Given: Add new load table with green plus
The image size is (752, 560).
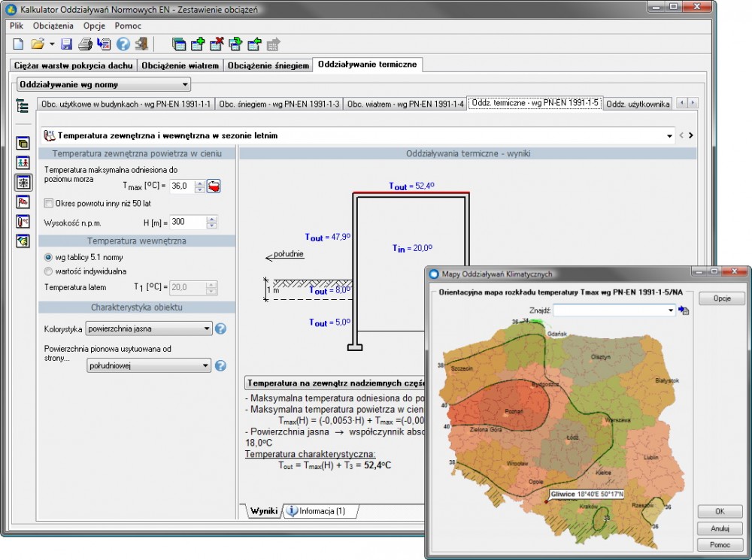Looking at the screenshot, I should pos(198,44).
